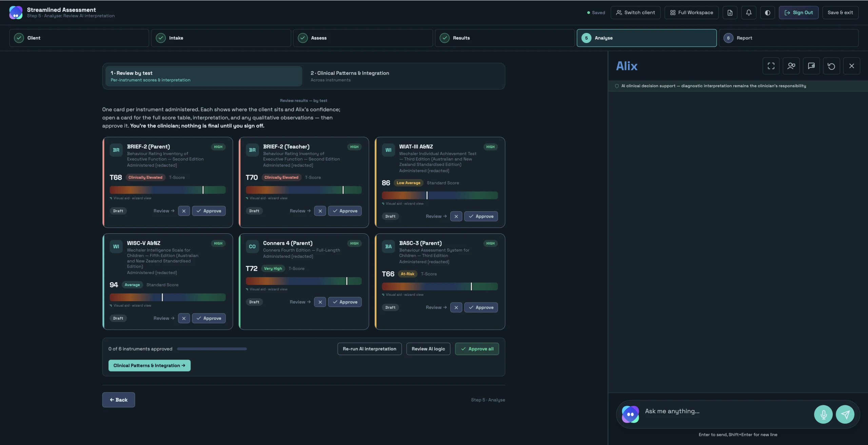Viewport: 868px width, 445px height.
Task: Open Review AI logic
Action: pos(428,349)
